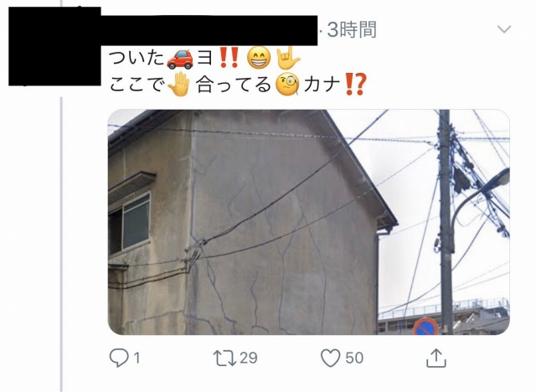
Task: Click the grinning face emoji
Action: (x=259, y=58)
